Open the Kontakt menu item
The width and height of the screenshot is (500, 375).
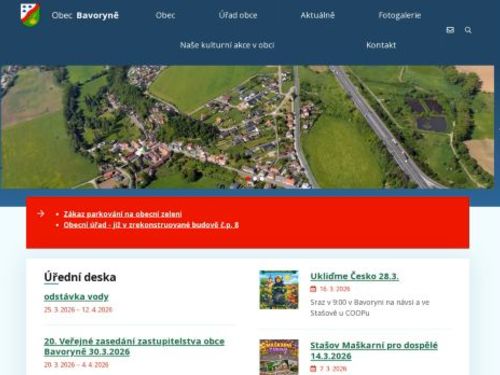381,45
